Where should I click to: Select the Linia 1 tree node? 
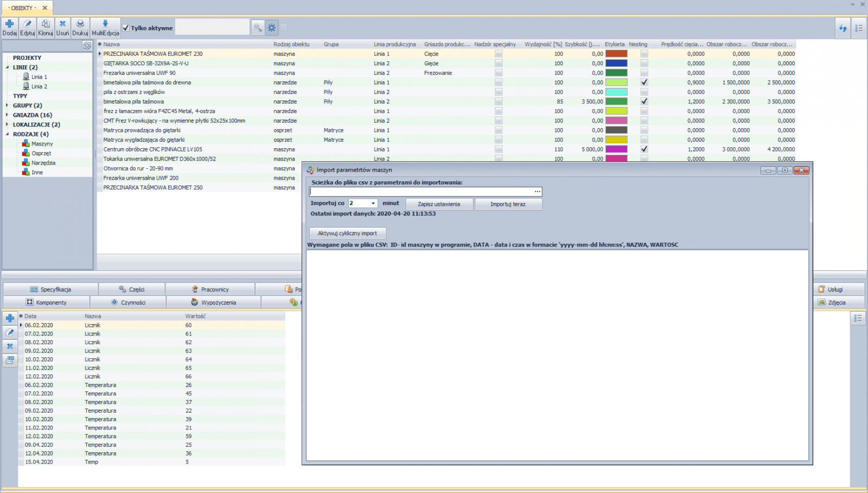click(39, 77)
